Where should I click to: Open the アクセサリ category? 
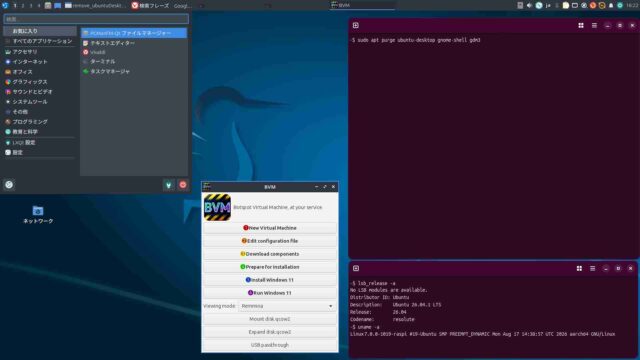[40, 52]
